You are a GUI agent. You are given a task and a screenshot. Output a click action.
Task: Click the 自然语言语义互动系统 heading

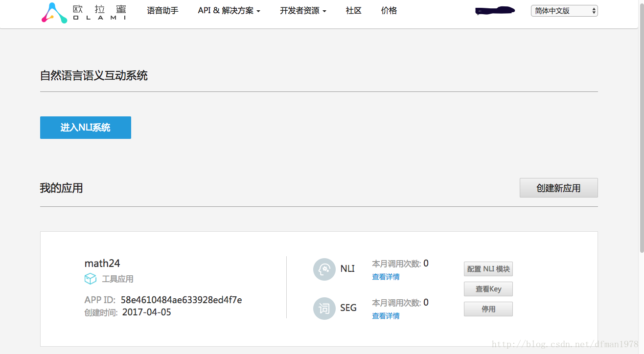pos(94,75)
